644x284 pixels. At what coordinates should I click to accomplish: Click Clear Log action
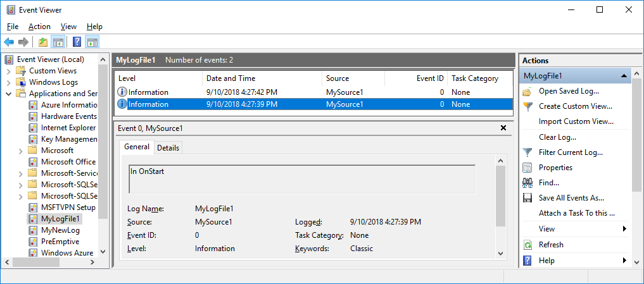coord(557,137)
